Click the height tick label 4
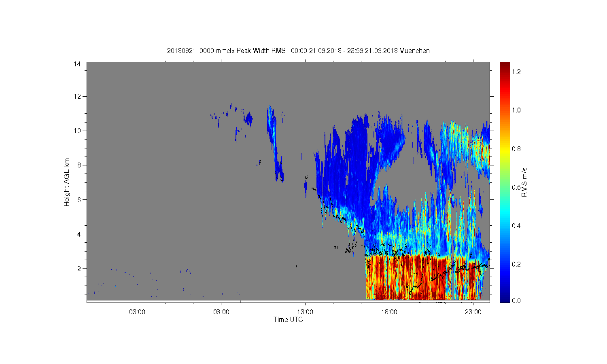607x364 pixels. [79, 234]
